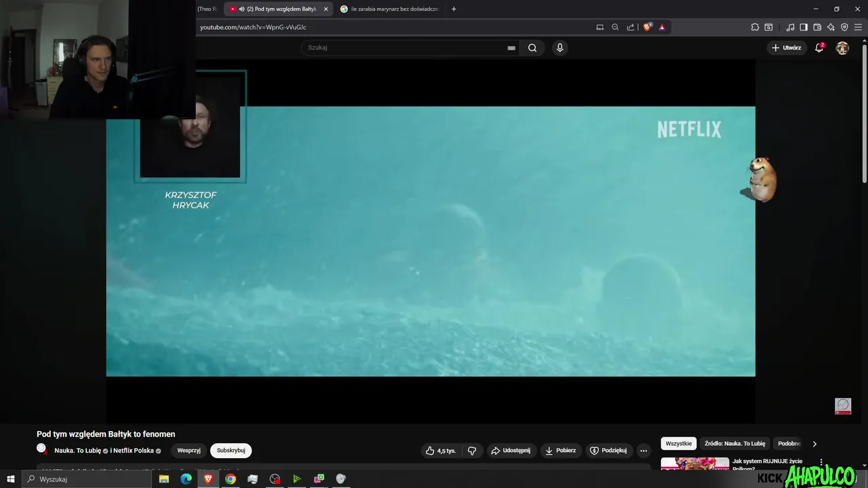The width and height of the screenshot is (868, 488).
Task: Click the install app icon in address bar
Action: tap(599, 27)
